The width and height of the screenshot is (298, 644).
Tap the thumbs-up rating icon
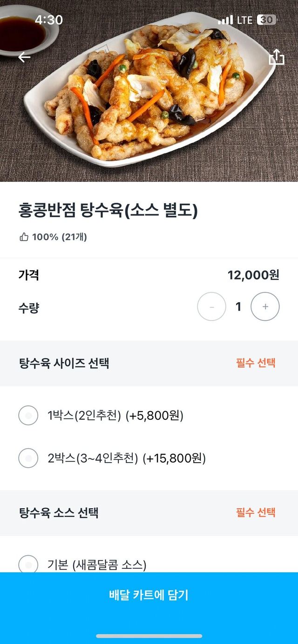click(24, 237)
